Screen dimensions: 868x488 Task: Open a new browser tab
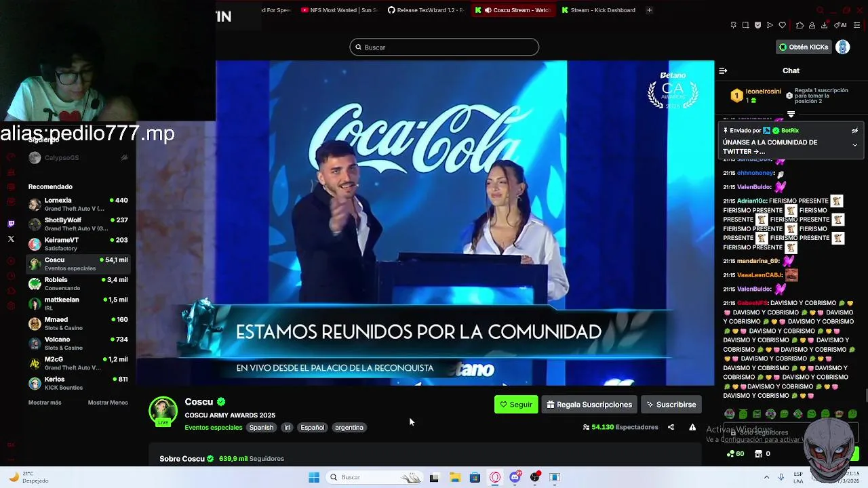click(649, 10)
